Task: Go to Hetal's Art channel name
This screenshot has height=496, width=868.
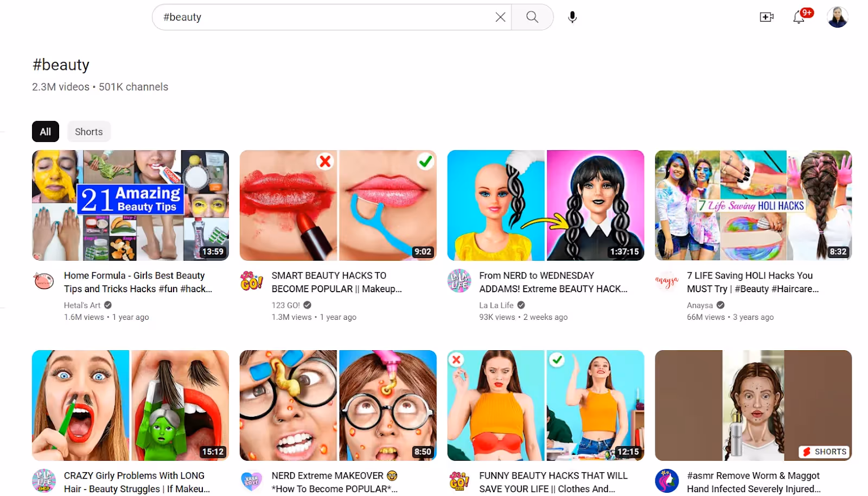Action: click(x=82, y=305)
